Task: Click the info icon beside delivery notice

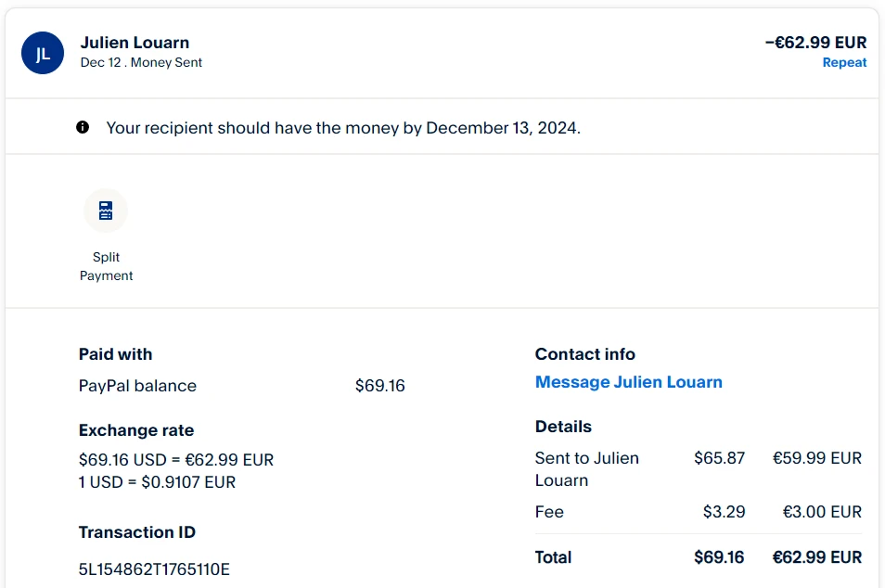Action: (83, 127)
